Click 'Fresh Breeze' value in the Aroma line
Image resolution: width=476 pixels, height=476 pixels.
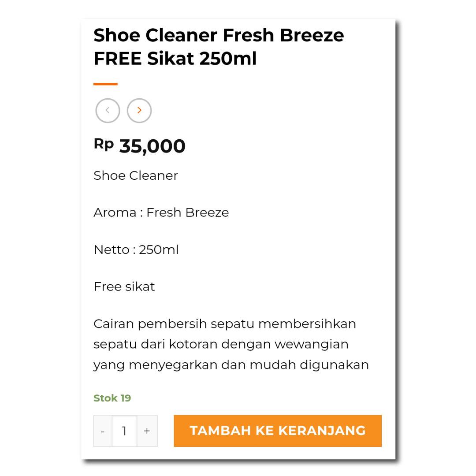pyautogui.click(x=187, y=212)
